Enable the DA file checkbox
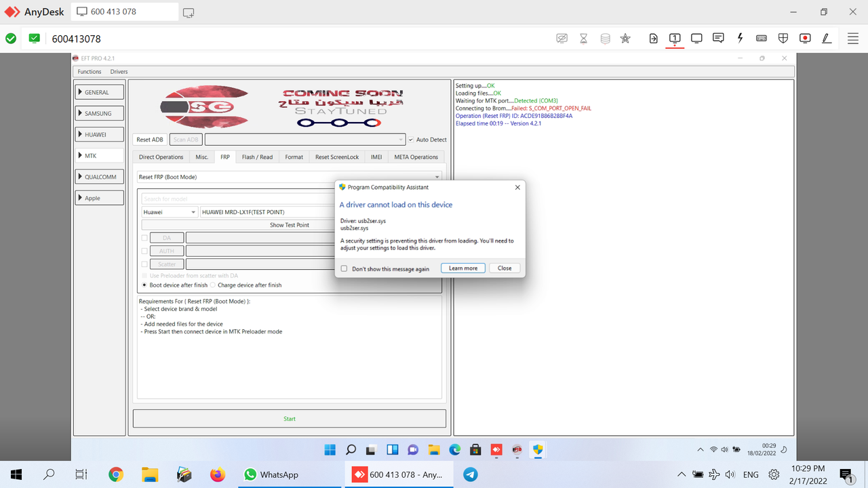Viewport: 868px width, 488px height. coord(144,238)
